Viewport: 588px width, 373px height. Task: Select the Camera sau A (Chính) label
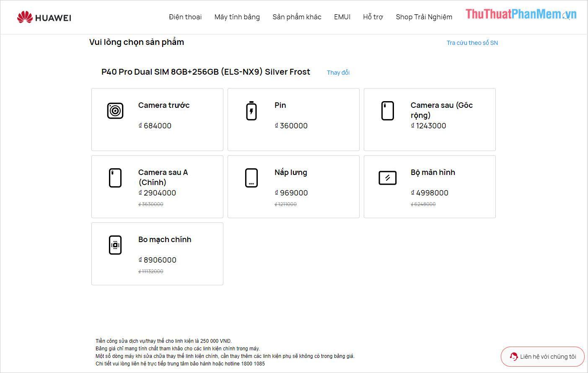point(163,177)
